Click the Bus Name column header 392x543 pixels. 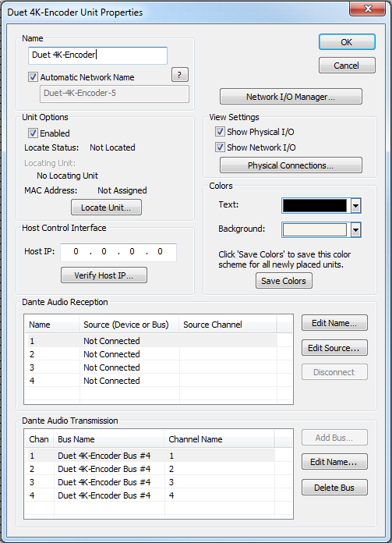tap(109, 439)
